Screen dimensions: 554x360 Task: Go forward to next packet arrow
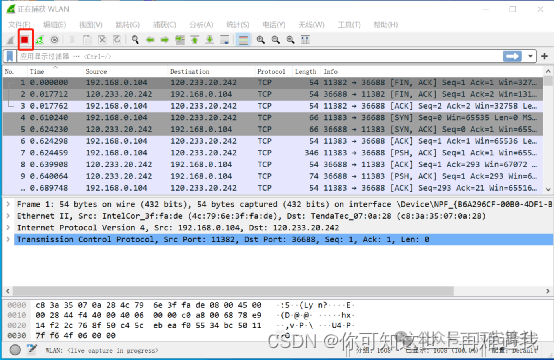(x=165, y=40)
